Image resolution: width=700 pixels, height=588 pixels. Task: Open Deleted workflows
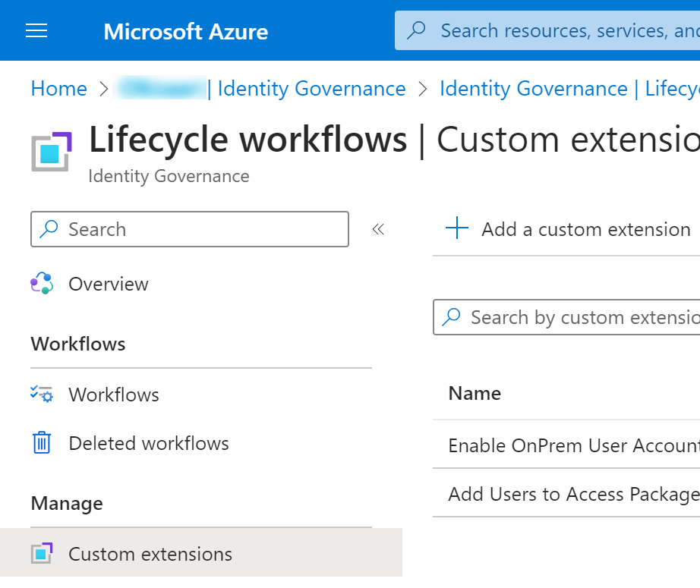[x=149, y=443]
